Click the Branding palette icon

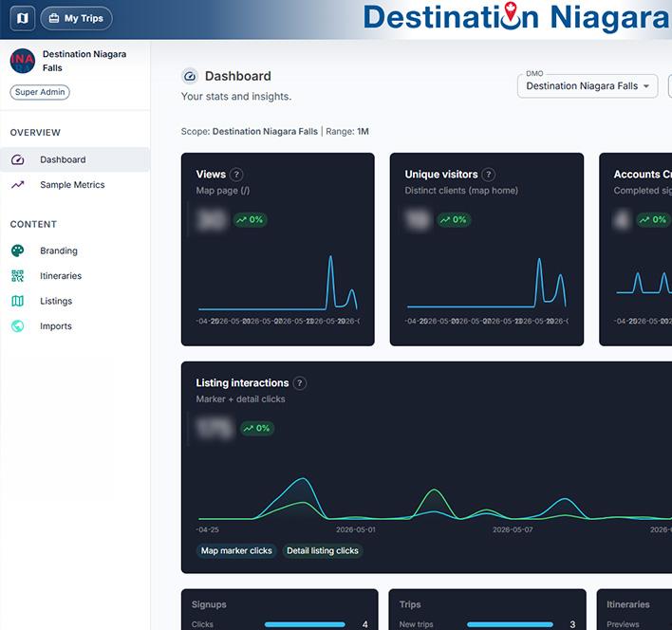click(x=18, y=251)
